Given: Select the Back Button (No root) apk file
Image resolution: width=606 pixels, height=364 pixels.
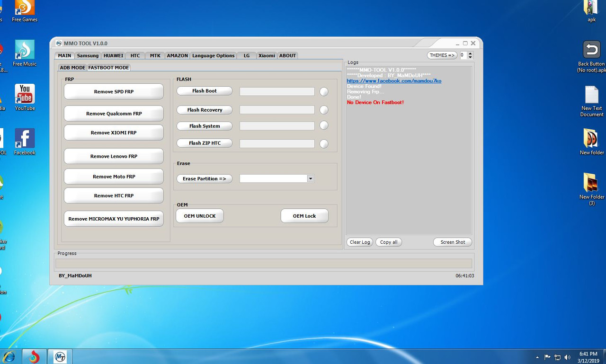Looking at the screenshot, I should click(x=591, y=56).
